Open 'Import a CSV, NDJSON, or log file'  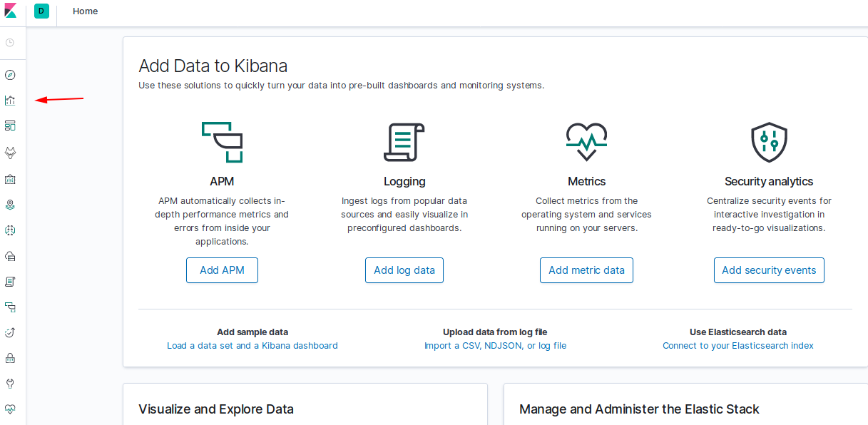pyautogui.click(x=495, y=346)
